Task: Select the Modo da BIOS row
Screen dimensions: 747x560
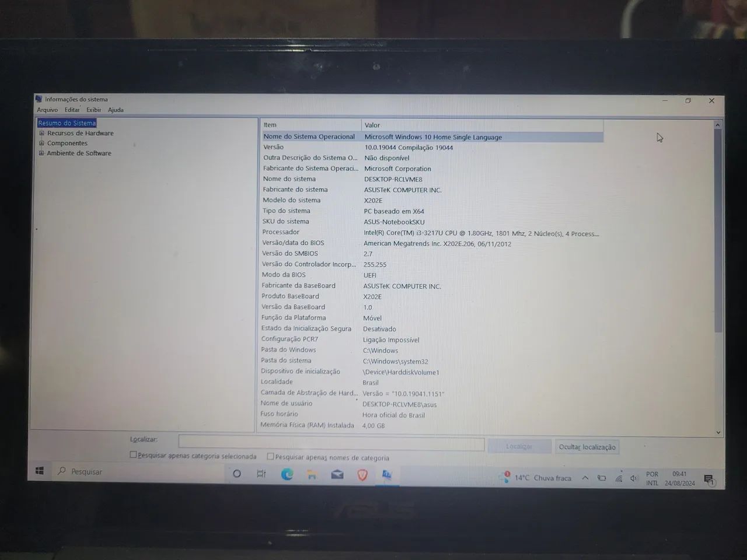Action: point(431,275)
